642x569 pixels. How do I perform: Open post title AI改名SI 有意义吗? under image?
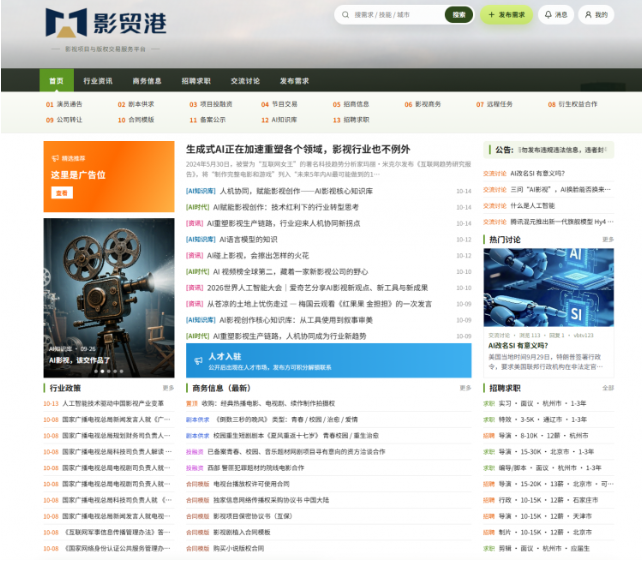(518, 345)
